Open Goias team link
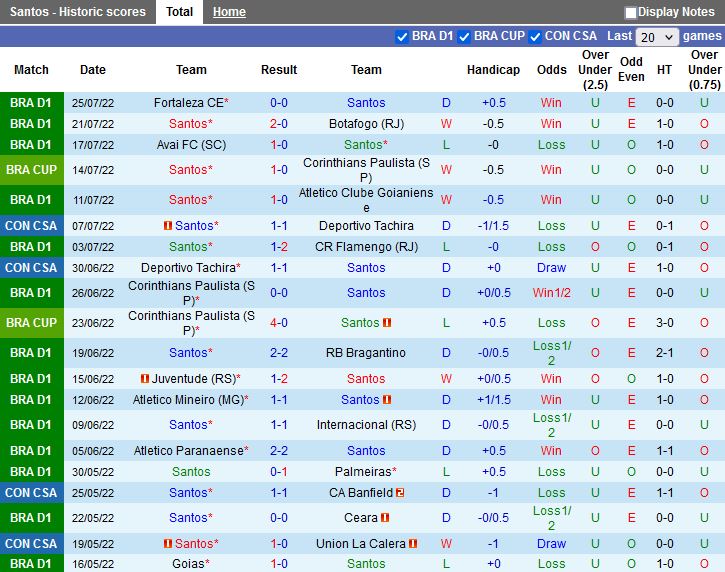 click(x=188, y=564)
